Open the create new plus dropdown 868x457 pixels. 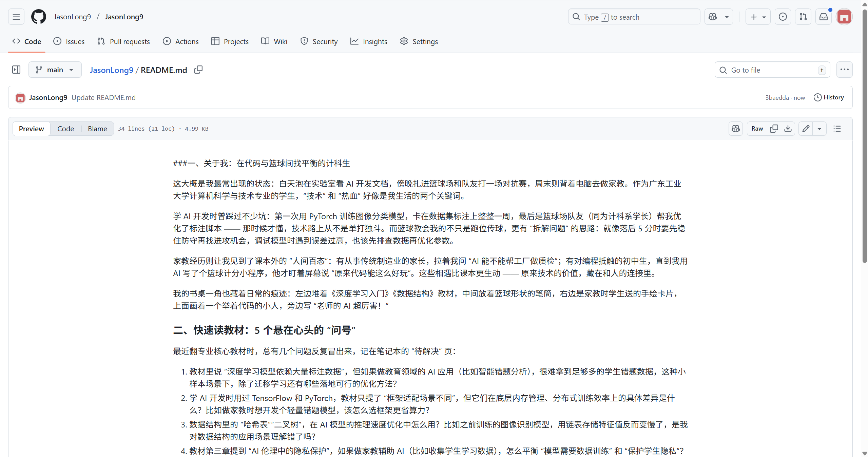point(758,17)
